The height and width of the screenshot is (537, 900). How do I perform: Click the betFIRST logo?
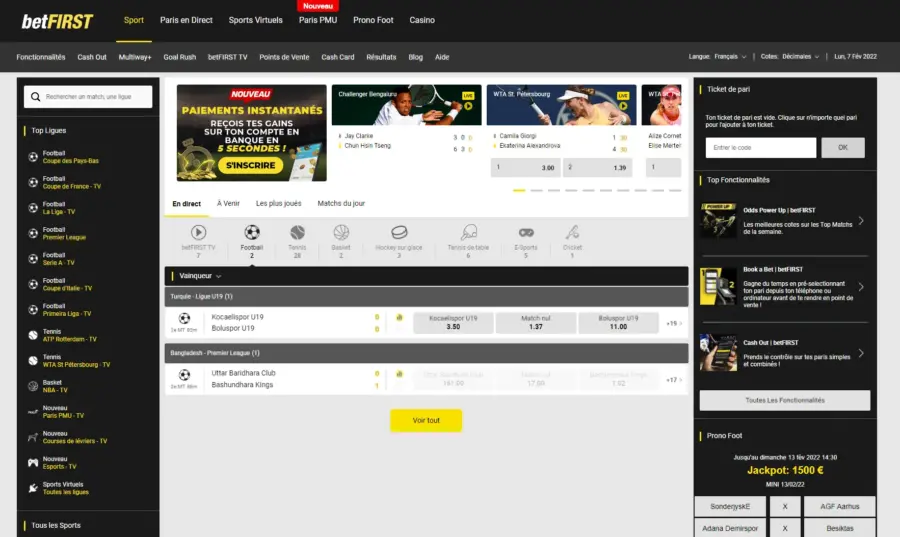coord(57,21)
